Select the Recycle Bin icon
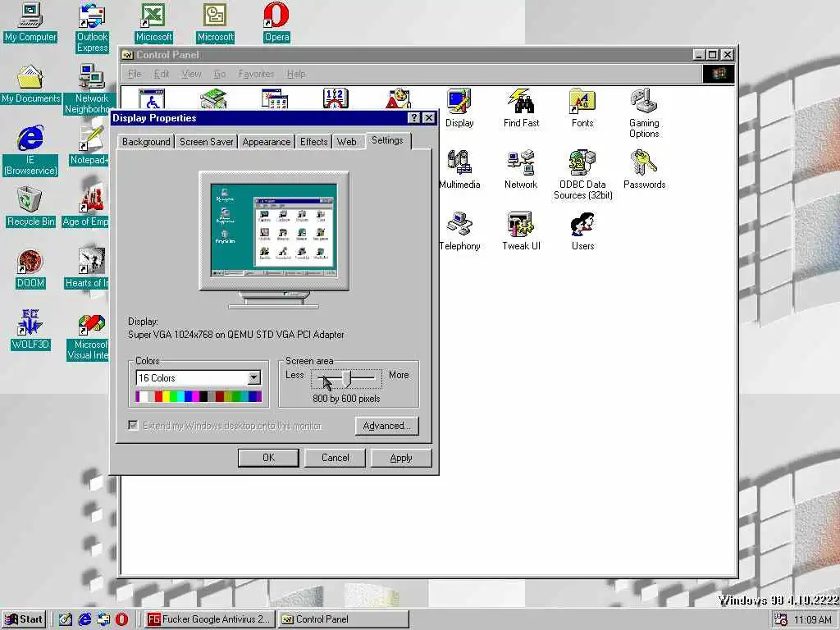Viewport: 840px width, 630px height. click(x=30, y=208)
